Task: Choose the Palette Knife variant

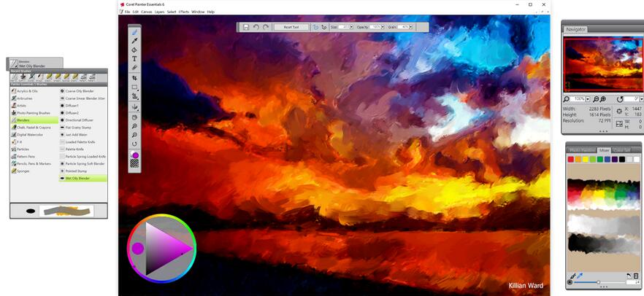Action: click(x=83, y=149)
